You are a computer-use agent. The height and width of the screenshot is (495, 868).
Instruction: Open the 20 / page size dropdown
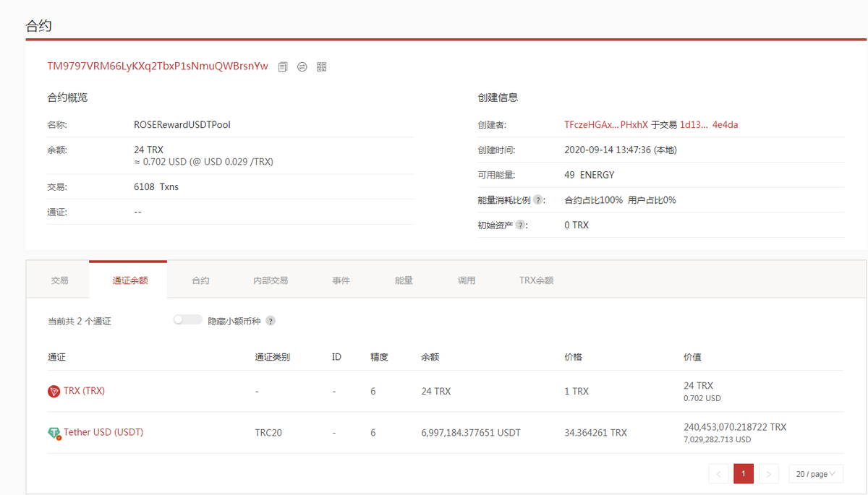(x=817, y=474)
